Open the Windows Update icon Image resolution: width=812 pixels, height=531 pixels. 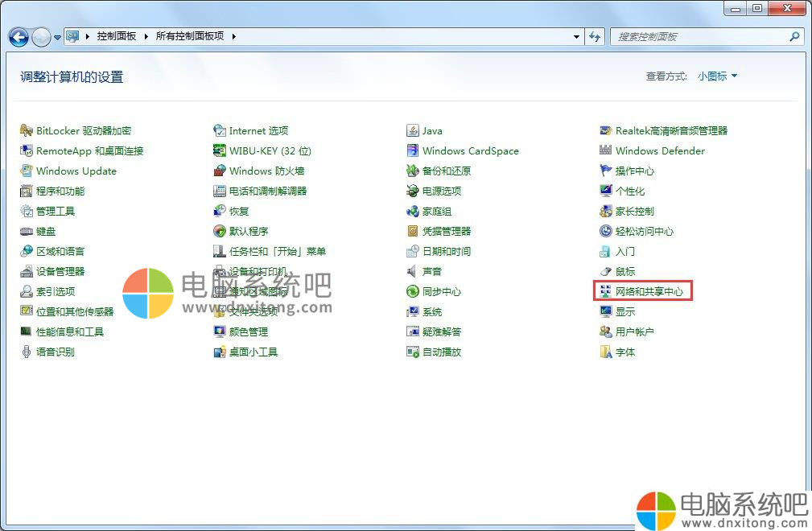tap(27, 171)
